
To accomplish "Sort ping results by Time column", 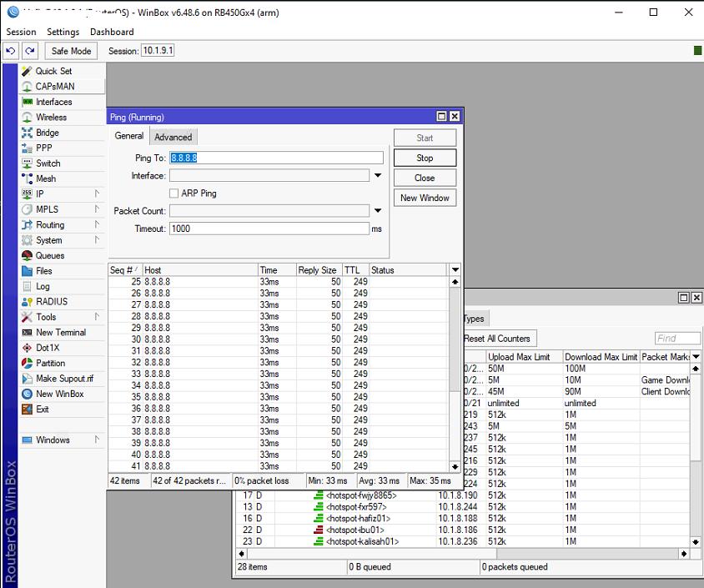I will pos(277,269).
